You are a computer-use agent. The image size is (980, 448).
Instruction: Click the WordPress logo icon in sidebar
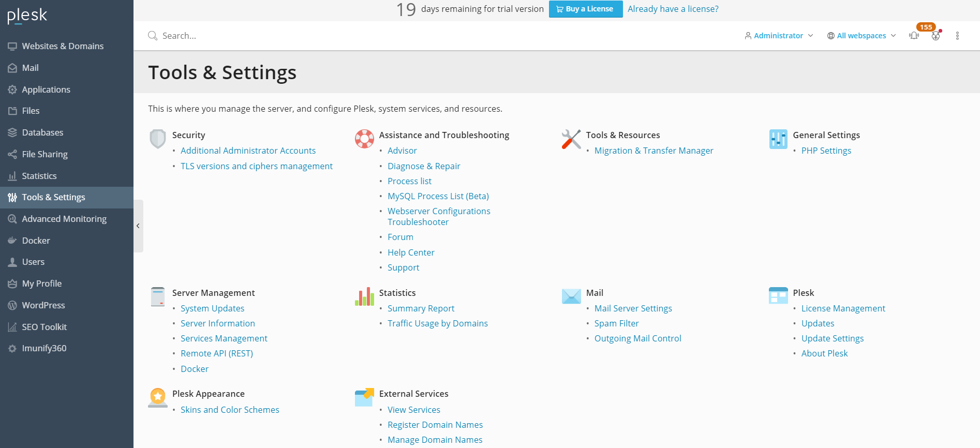(x=12, y=305)
